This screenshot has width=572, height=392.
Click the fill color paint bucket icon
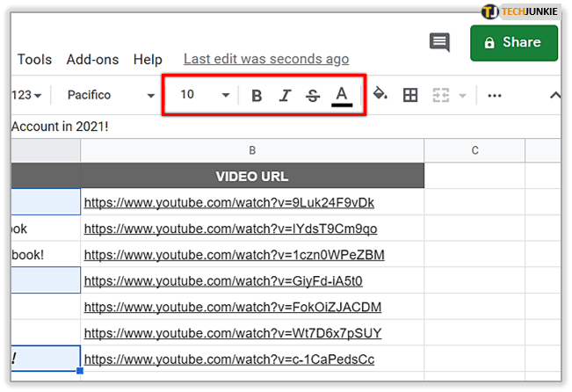click(380, 95)
